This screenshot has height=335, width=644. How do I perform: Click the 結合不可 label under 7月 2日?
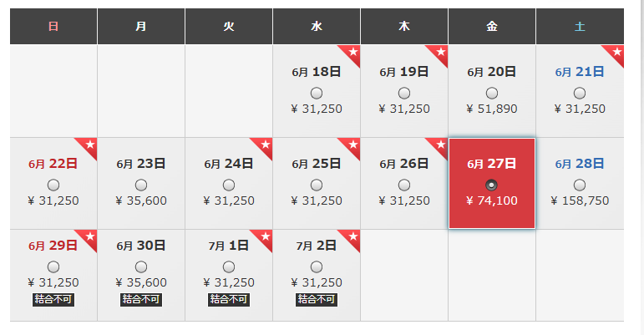pos(317,299)
